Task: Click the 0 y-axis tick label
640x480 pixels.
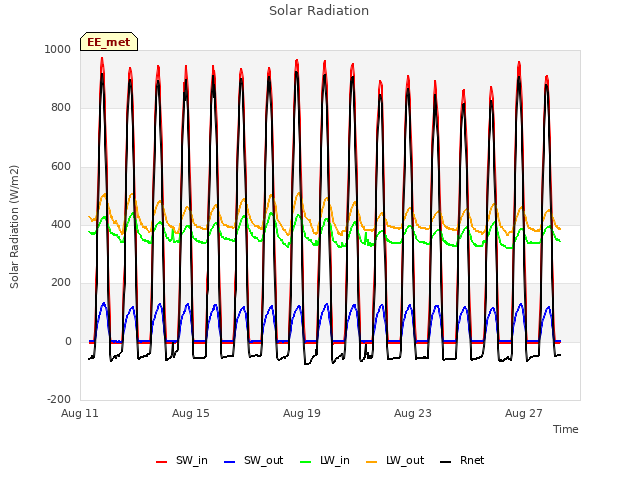Action: pos(68,342)
